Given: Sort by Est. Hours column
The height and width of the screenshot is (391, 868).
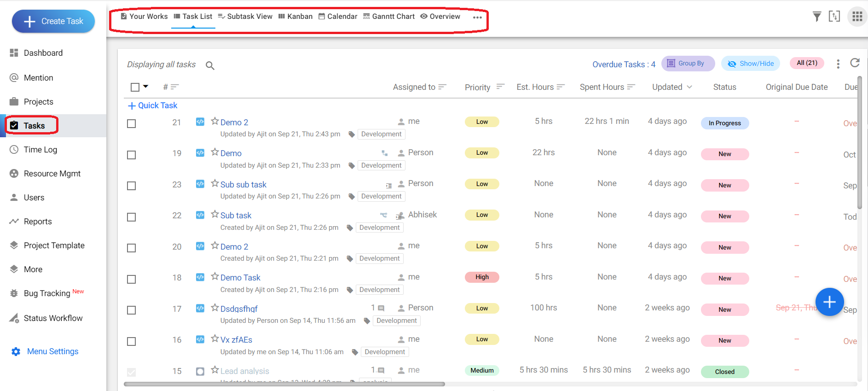Looking at the screenshot, I should pos(561,87).
